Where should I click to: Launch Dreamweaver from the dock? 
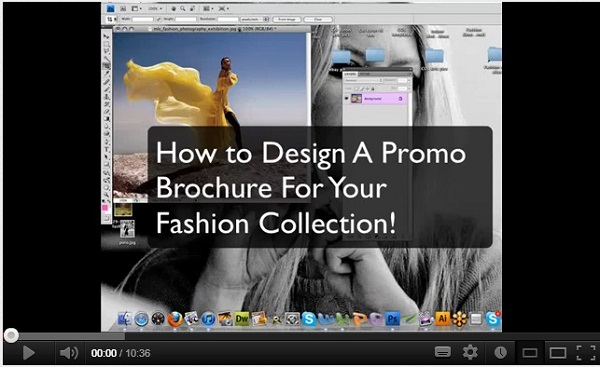[x=242, y=318]
